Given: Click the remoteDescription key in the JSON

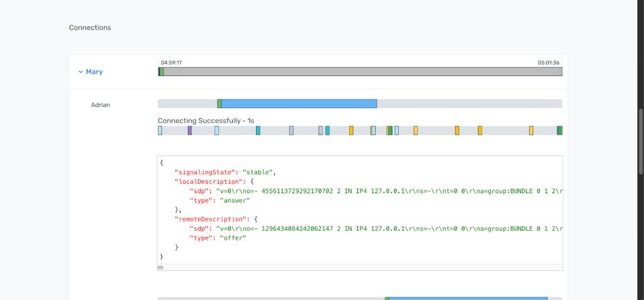Looking at the screenshot, I should coord(211,219).
